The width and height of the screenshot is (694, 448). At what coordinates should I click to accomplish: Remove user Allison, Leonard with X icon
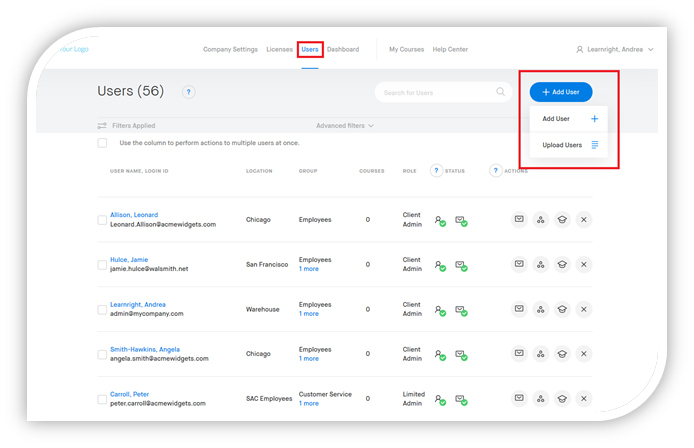point(584,220)
